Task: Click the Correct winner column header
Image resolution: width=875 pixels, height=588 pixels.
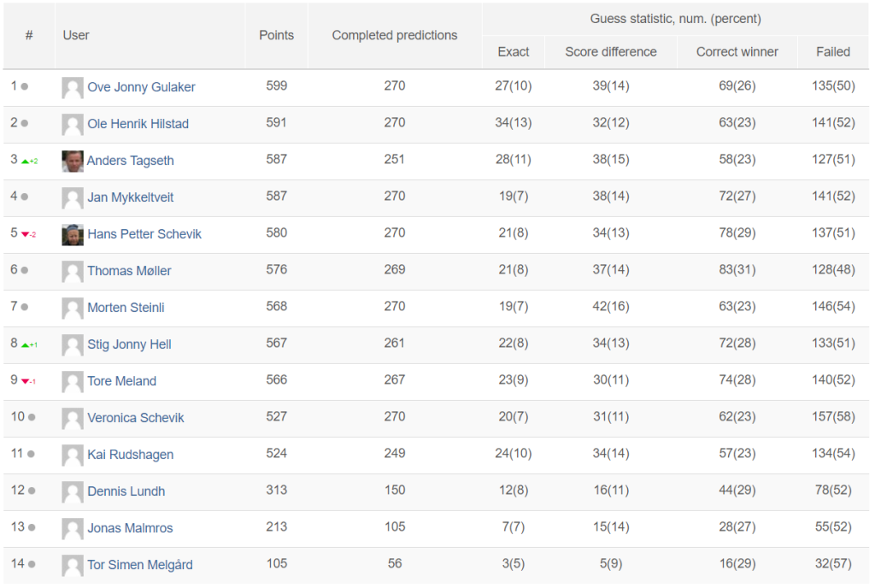Action: coord(737,52)
